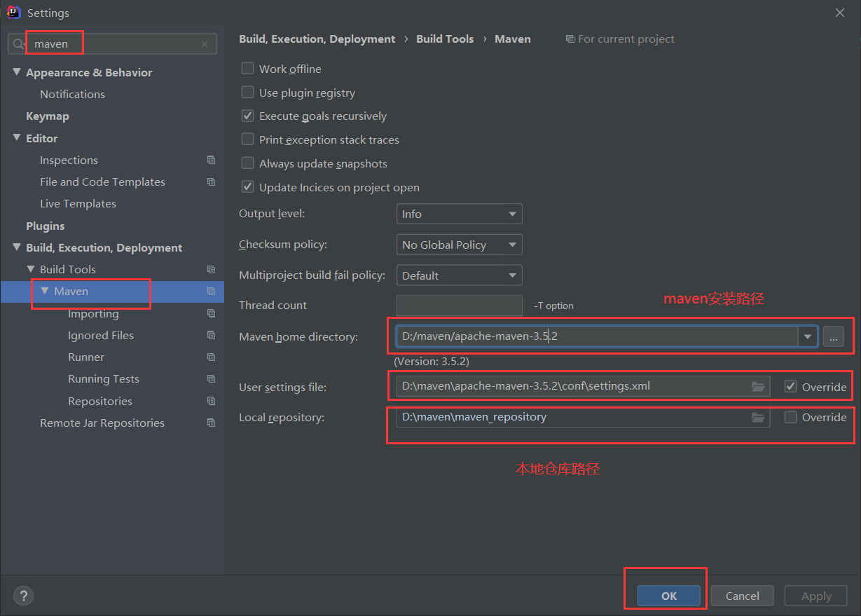Viewport: 861px width, 616px height.
Task: Select Repositories under Maven
Action: [99, 401]
